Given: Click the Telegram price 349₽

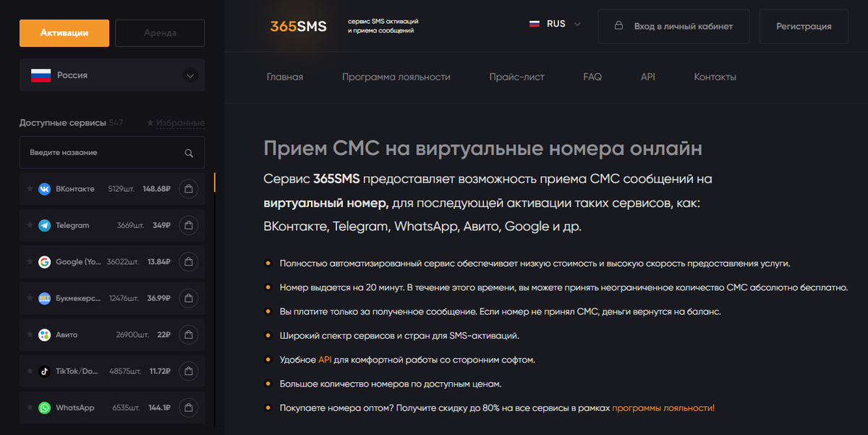Looking at the screenshot, I should [161, 226].
